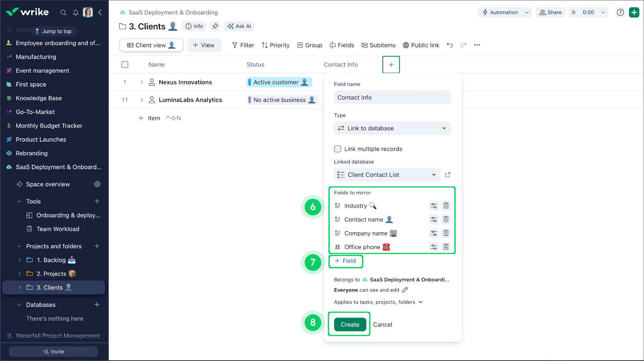Add another field with the + Field link
644x361 pixels.
coord(345,261)
